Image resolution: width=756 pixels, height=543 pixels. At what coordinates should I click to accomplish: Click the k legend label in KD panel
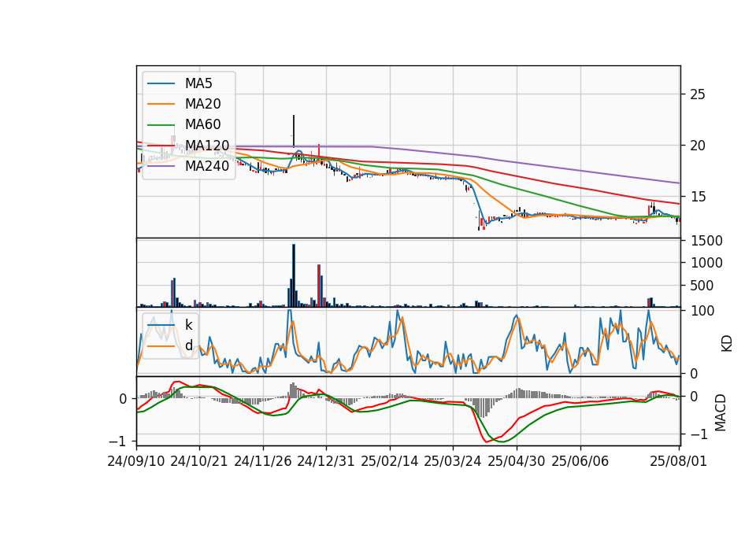click(x=189, y=325)
